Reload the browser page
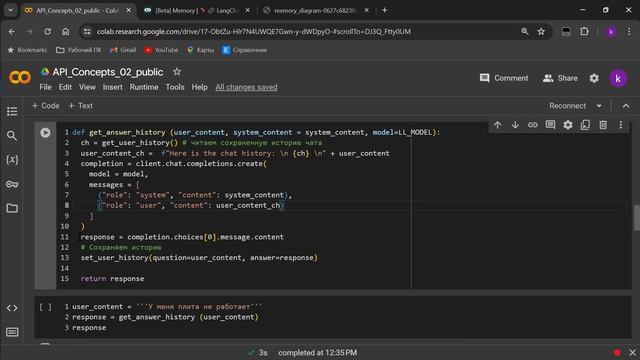The height and width of the screenshot is (360, 640). (47, 31)
